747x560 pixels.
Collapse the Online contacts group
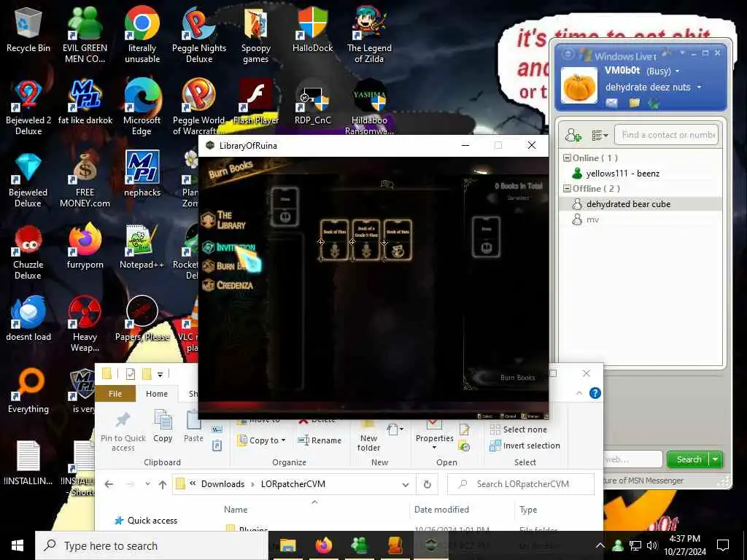click(567, 158)
